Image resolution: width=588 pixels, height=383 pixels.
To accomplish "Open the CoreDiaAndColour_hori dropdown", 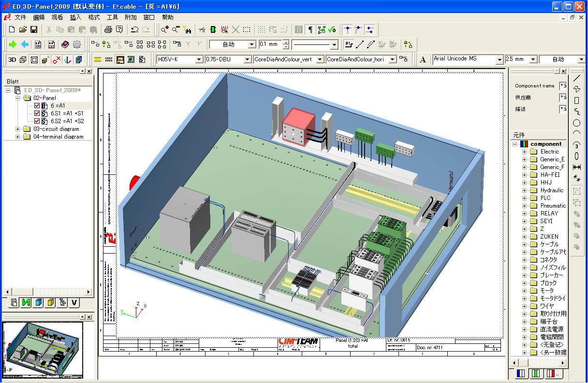I will (393, 59).
